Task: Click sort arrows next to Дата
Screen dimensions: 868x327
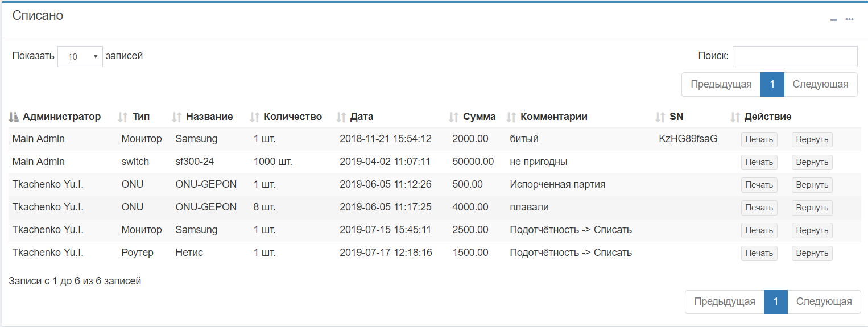Action: [x=341, y=117]
